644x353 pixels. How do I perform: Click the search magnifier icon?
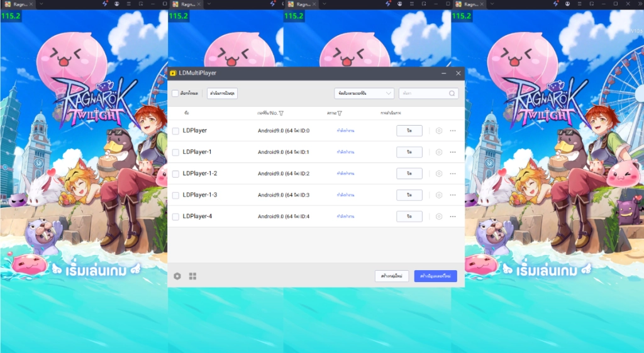click(x=452, y=93)
